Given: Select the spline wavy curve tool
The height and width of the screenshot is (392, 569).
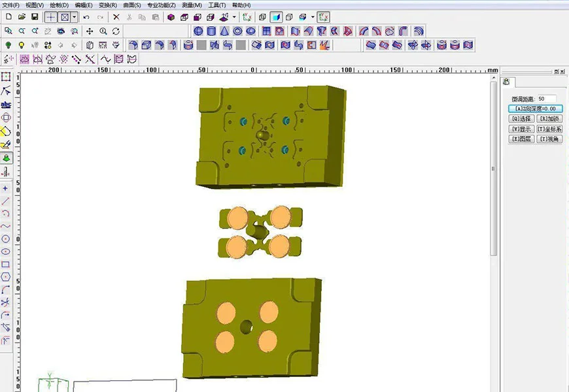Looking at the screenshot, I should [5, 226].
